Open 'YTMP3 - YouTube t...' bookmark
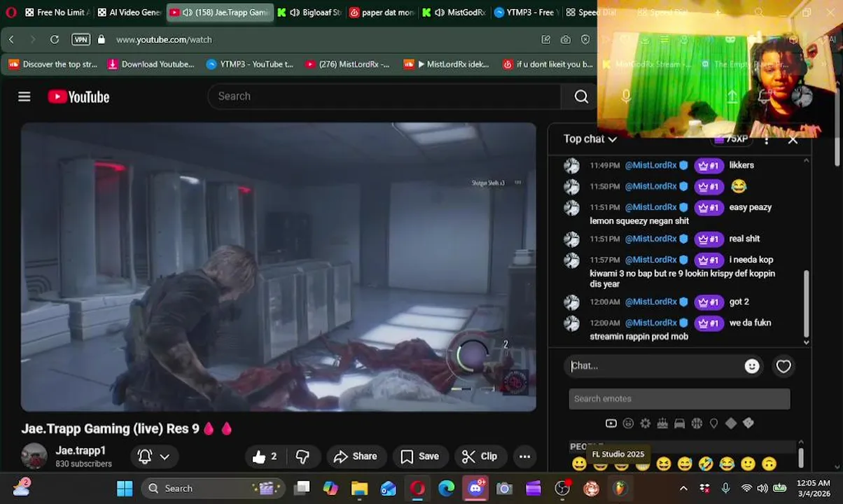 coord(250,64)
